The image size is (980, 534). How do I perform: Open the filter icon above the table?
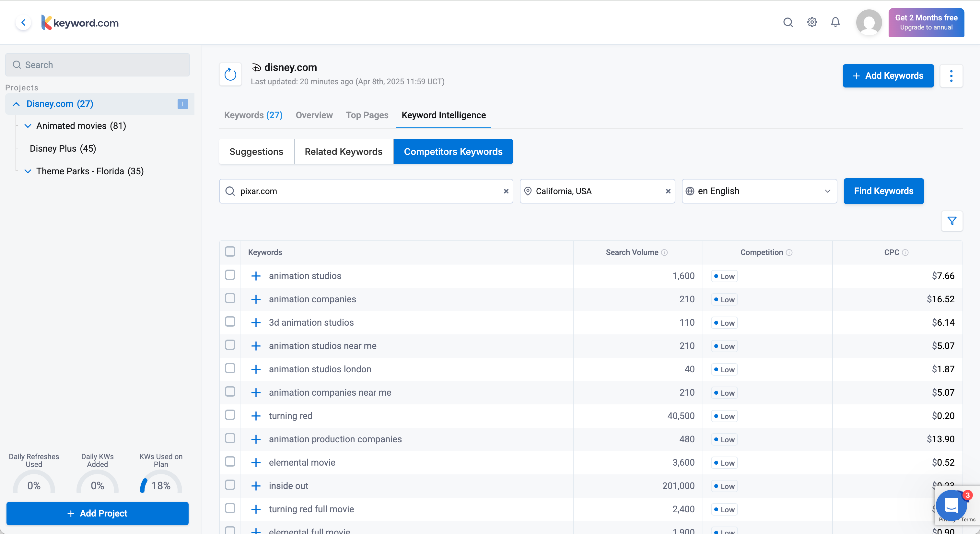(x=952, y=221)
